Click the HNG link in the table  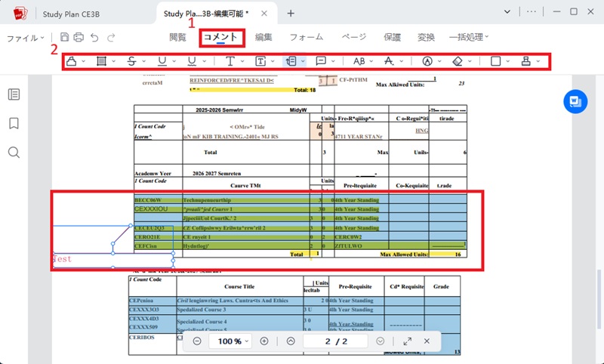coord(421,131)
